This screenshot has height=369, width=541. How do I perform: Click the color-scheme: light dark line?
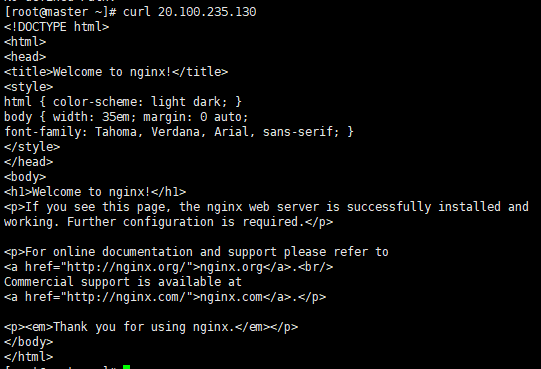(x=123, y=102)
